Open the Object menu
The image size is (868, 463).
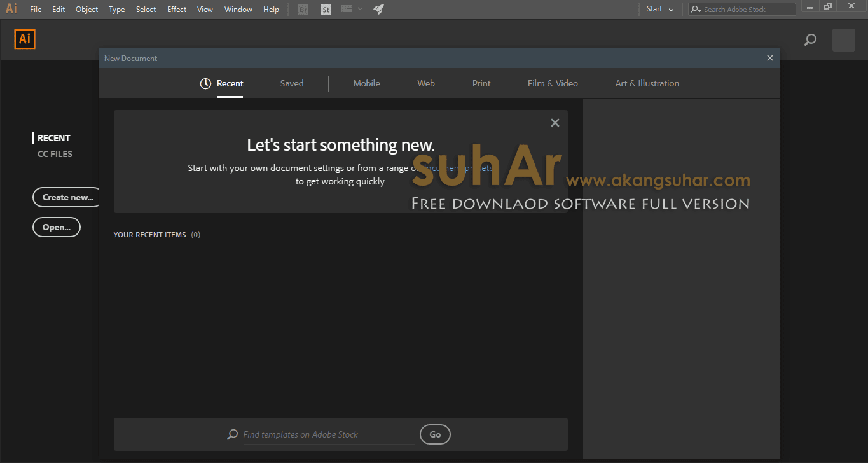(87, 10)
